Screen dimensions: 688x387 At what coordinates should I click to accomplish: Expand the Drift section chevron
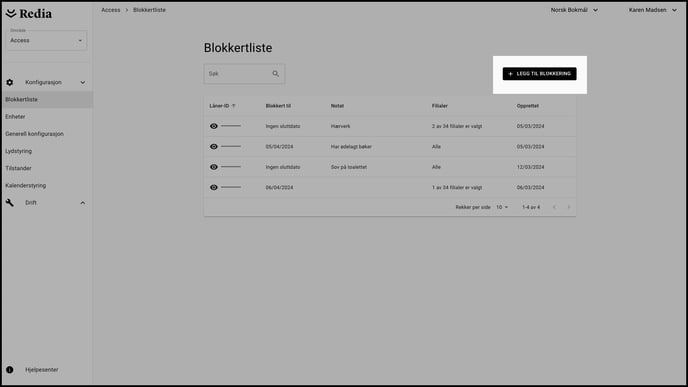[x=82, y=203]
